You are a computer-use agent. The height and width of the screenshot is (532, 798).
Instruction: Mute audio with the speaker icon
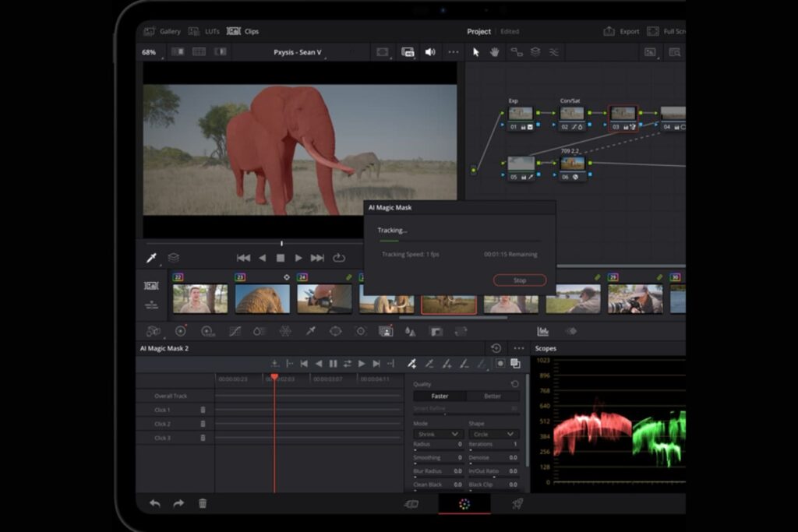[430, 52]
